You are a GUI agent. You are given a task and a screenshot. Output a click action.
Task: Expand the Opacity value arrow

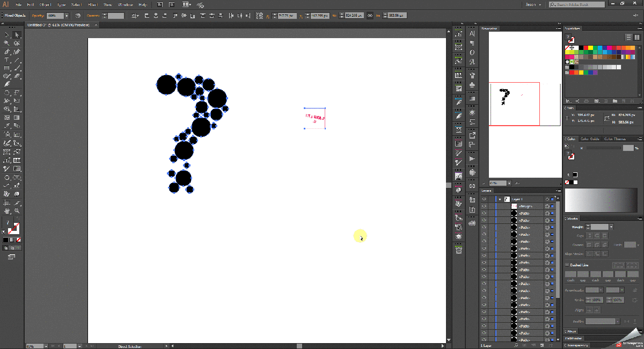[x=67, y=16]
